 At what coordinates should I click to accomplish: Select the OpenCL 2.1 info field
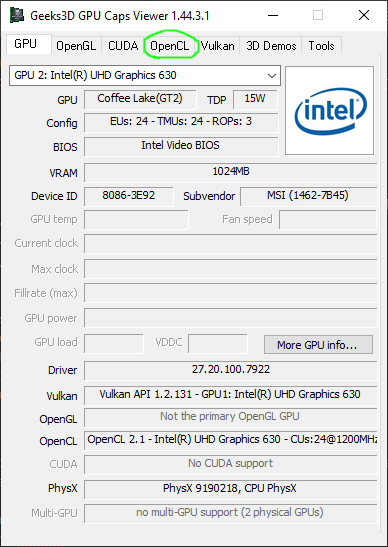(231, 440)
